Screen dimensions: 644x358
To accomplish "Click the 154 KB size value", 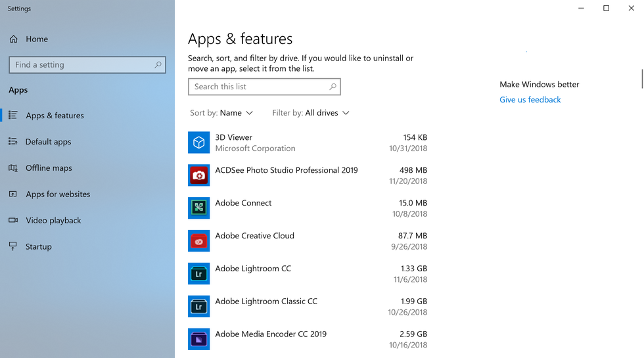I will pyautogui.click(x=415, y=137).
